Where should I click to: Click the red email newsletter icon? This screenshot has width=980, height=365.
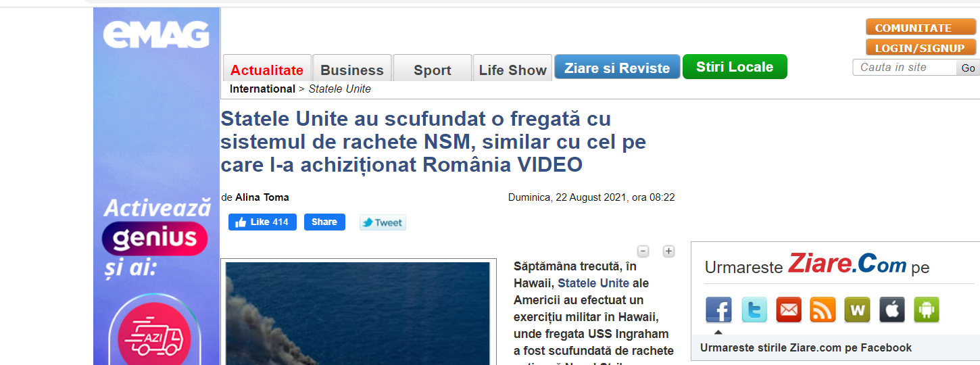click(x=789, y=310)
